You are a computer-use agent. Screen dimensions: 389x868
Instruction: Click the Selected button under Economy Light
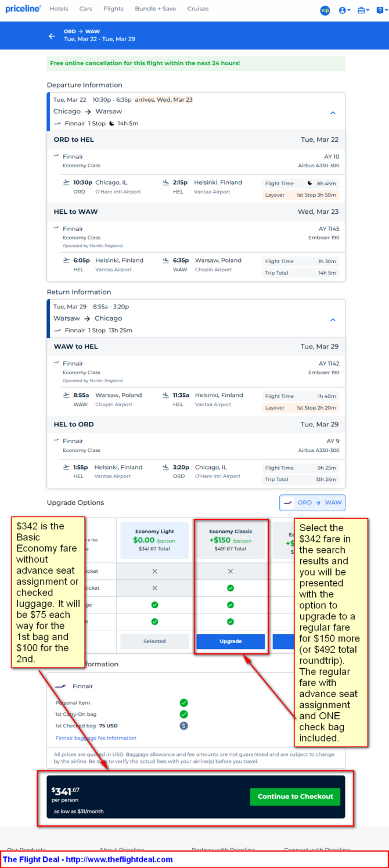(x=154, y=641)
